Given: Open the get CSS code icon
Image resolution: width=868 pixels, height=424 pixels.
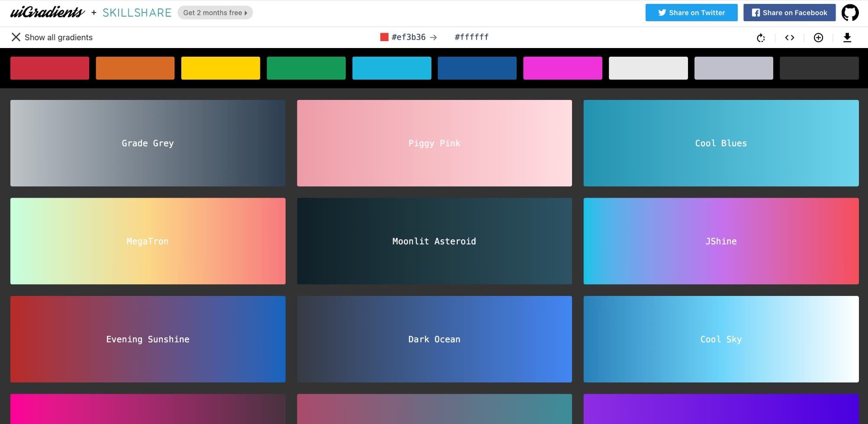Looking at the screenshot, I should click(790, 38).
